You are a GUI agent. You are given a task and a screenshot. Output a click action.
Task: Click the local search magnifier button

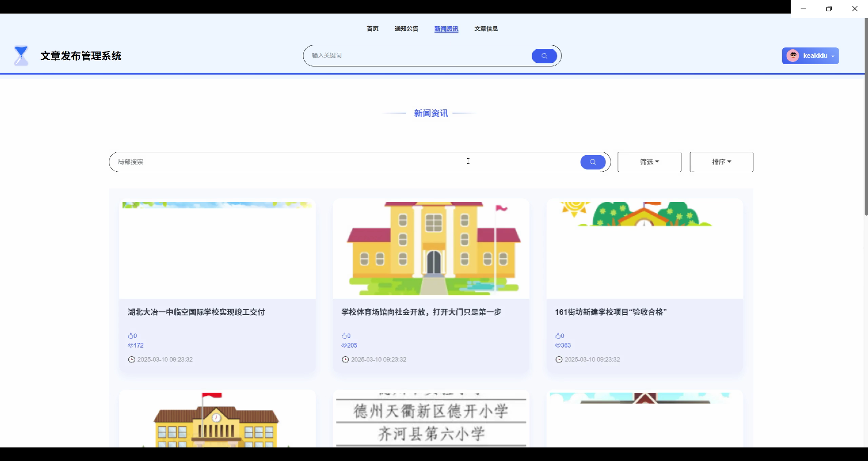tap(593, 162)
